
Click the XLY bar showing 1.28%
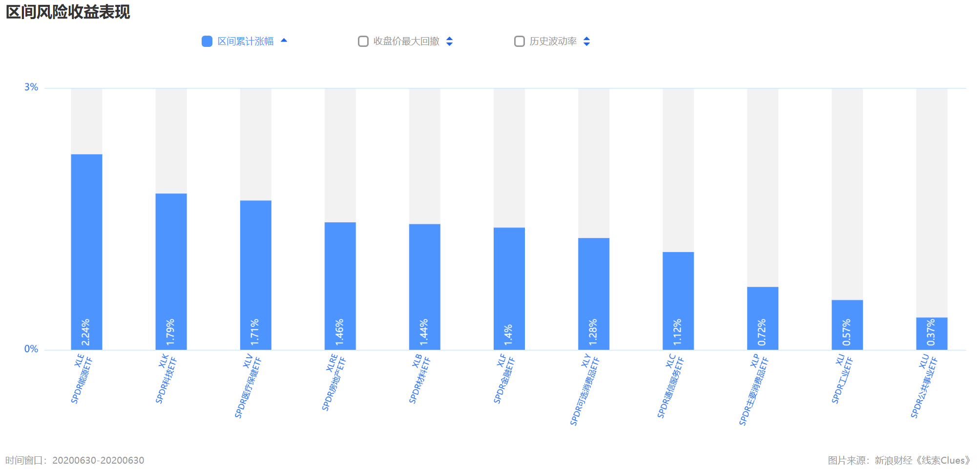594,294
